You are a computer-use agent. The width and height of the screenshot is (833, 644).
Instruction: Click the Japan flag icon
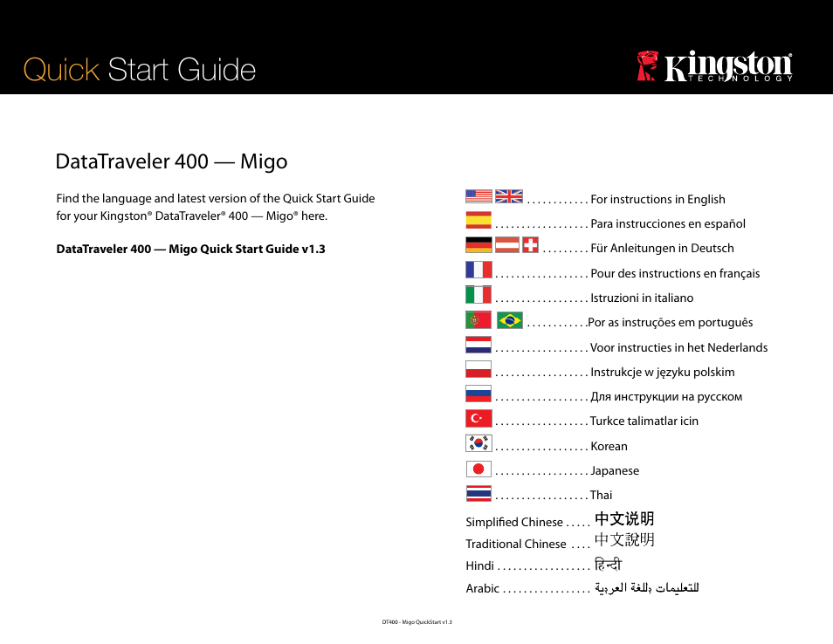pyautogui.click(x=478, y=469)
